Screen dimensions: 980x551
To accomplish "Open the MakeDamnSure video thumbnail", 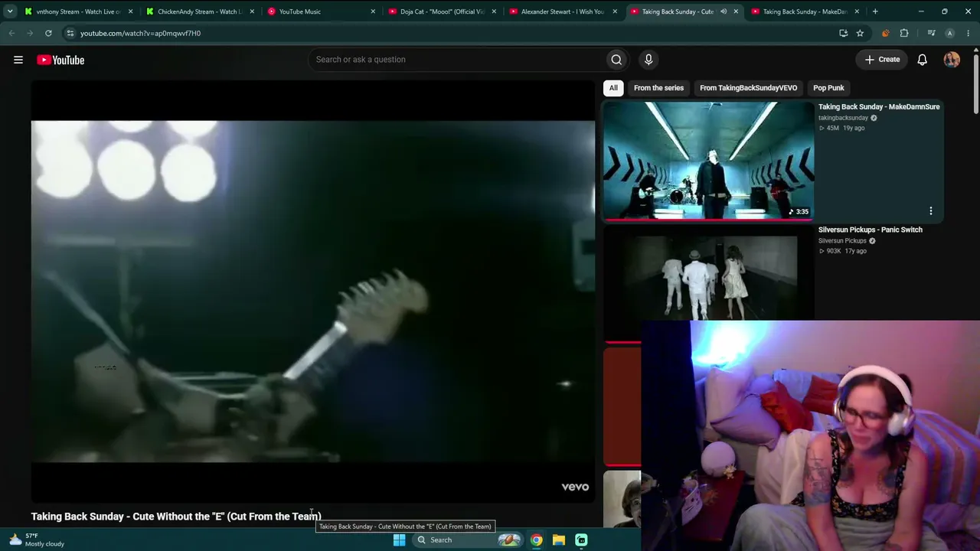I will (x=708, y=161).
